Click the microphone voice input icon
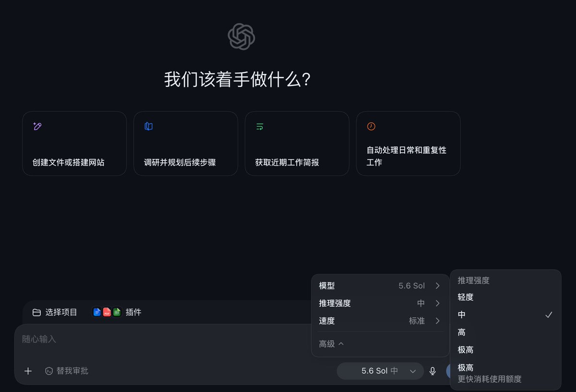This screenshot has height=392, width=576. pos(432,371)
